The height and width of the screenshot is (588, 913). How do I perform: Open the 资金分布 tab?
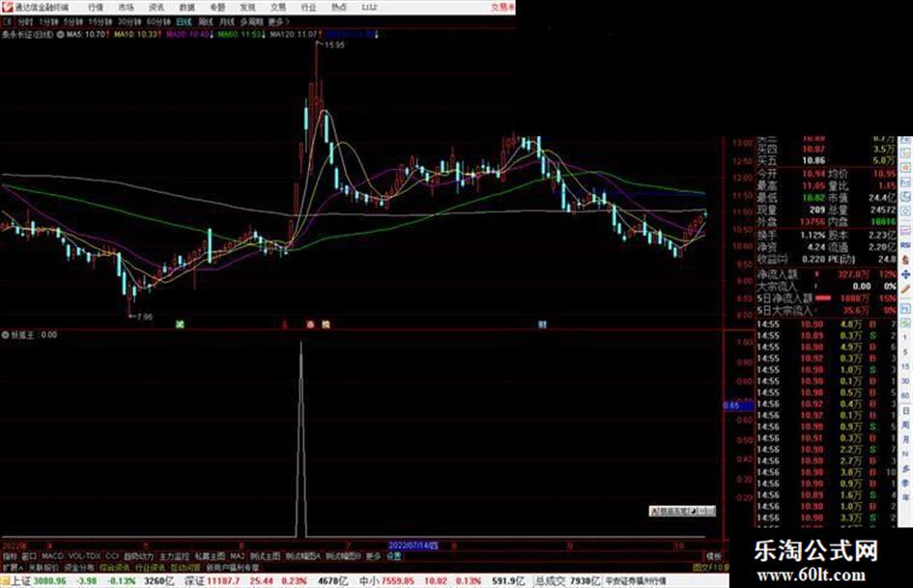click(x=79, y=567)
